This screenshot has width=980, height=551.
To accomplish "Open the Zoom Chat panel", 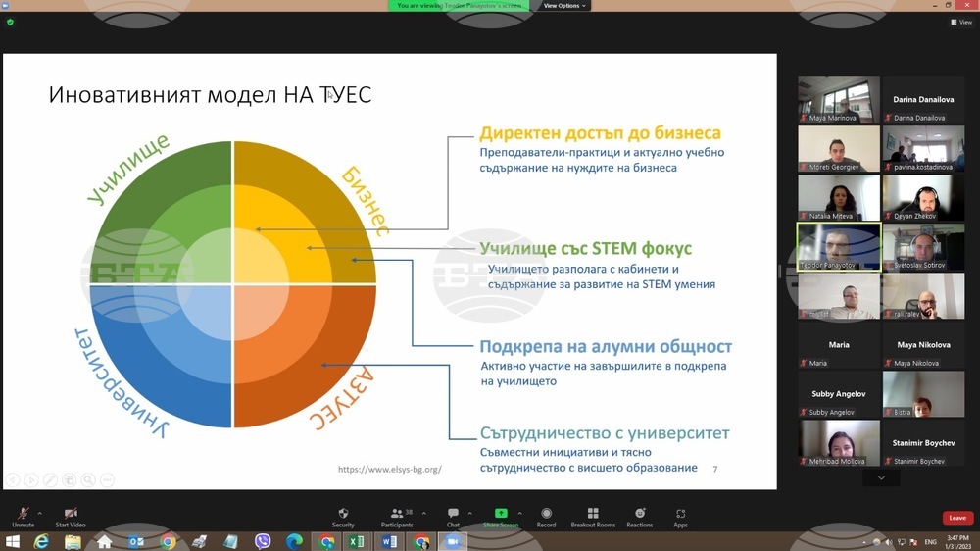I will pyautogui.click(x=453, y=516).
